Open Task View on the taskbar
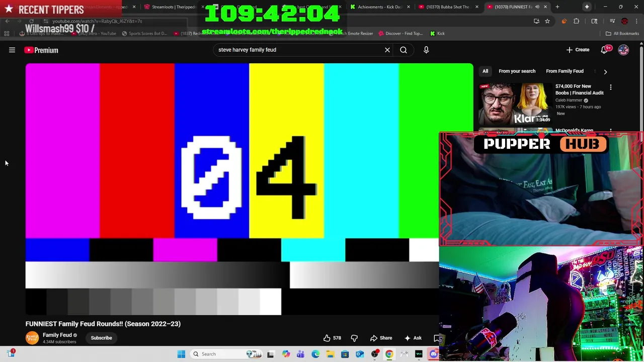Screen dimensions: 644x362 tap(270, 354)
